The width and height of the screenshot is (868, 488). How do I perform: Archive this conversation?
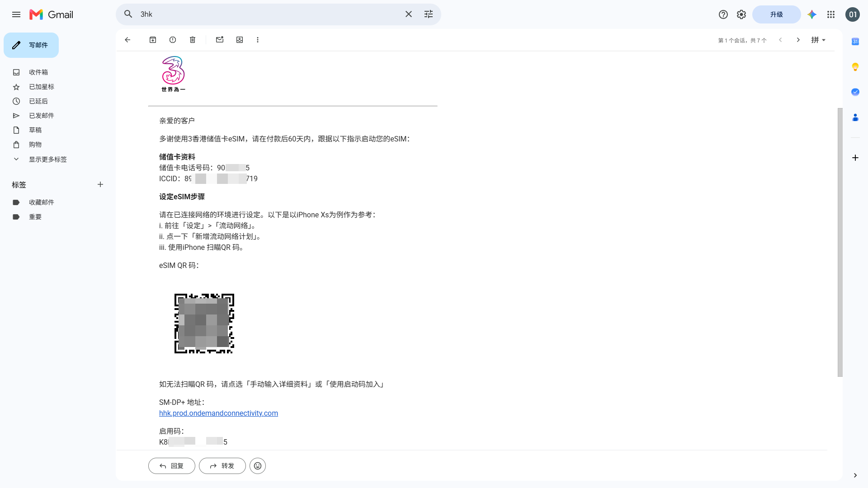click(x=153, y=40)
